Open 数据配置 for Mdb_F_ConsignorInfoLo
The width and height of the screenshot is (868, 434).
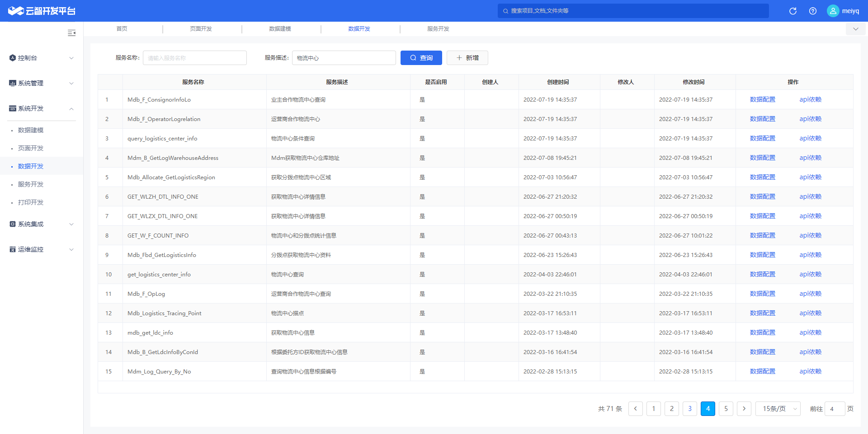pos(762,99)
